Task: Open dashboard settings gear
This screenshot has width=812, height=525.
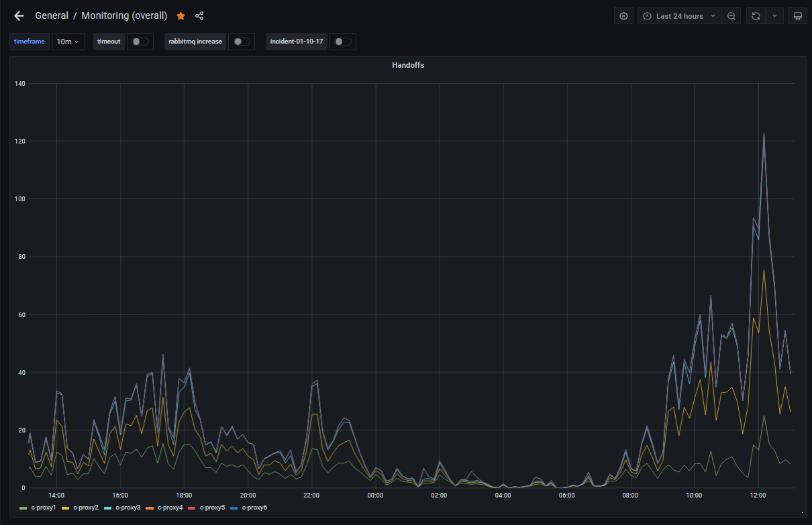Action: [x=623, y=16]
